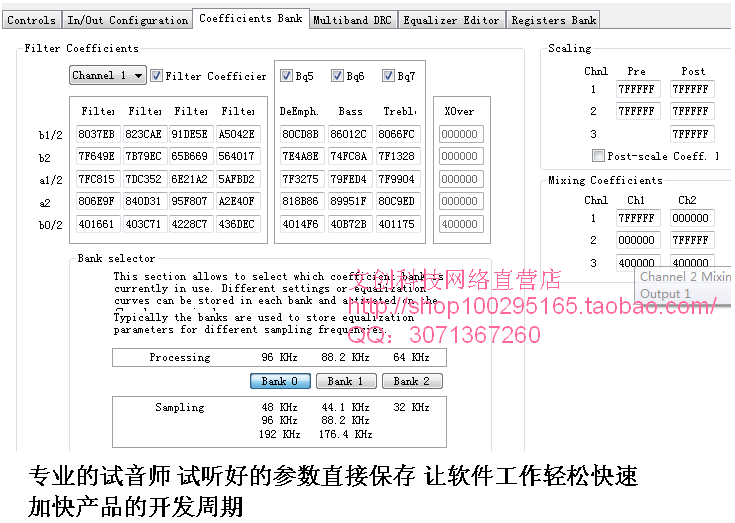
Task: Disable the Bq7 checkbox
Action: pos(389,76)
